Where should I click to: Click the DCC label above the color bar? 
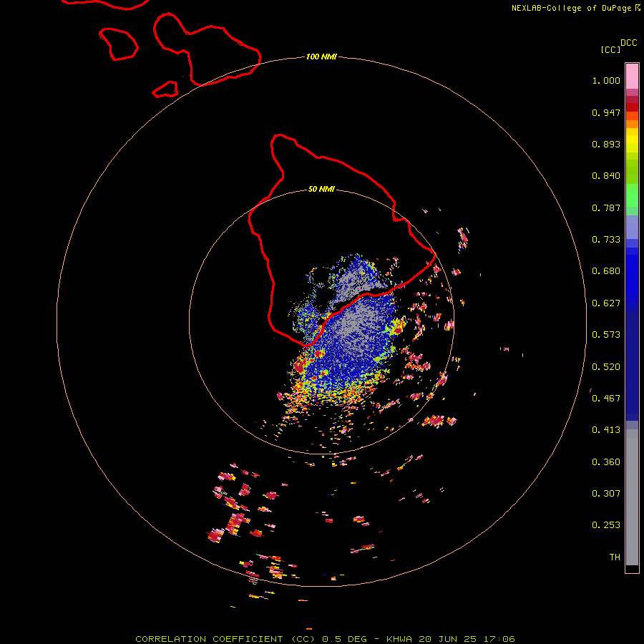(628, 43)
